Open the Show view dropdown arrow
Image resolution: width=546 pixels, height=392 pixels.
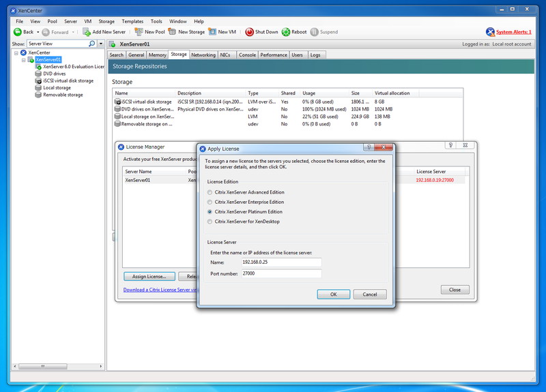pyautogui.click(x=101, y=44)
